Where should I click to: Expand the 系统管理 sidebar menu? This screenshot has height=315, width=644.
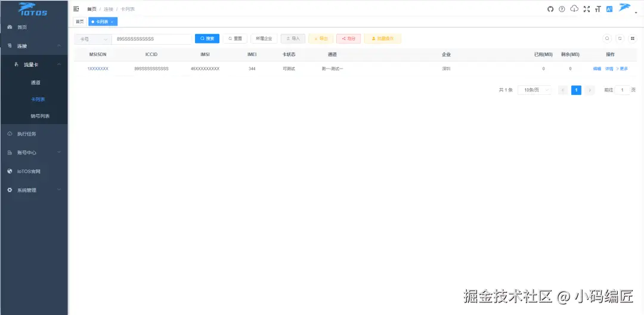click(x=33, y=190)
